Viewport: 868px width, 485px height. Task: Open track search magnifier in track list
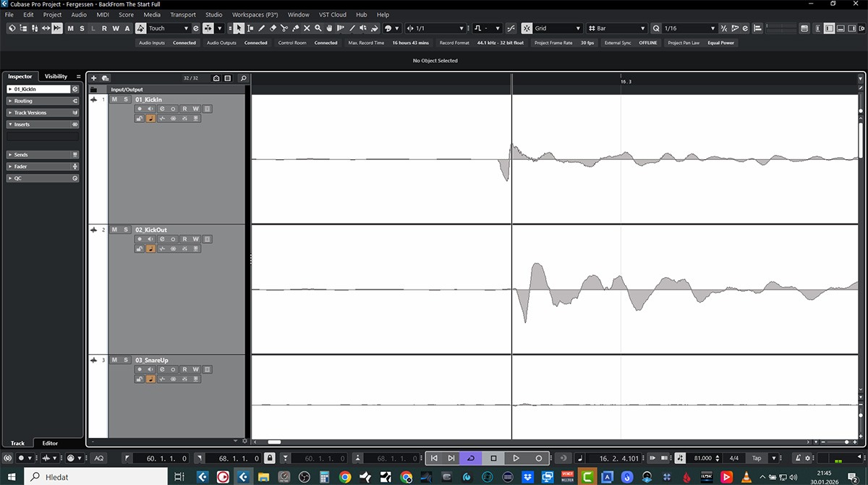[x=243, y=78]
